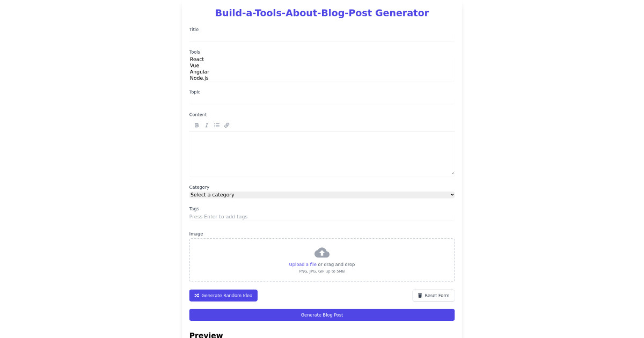Screen dimensions: 644x338
Task: Click the shuffle icon on Generate Random Idea
Action: click(197, 295)
